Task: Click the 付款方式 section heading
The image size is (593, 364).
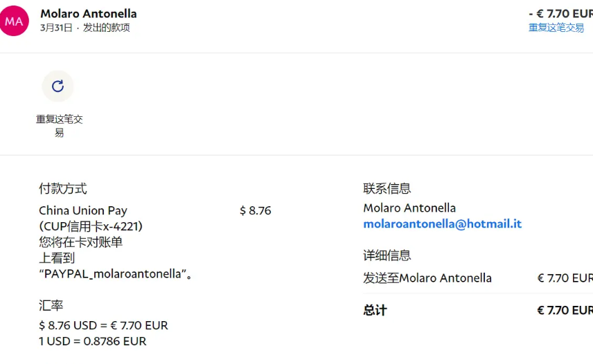Action: (x=63, y=188)
